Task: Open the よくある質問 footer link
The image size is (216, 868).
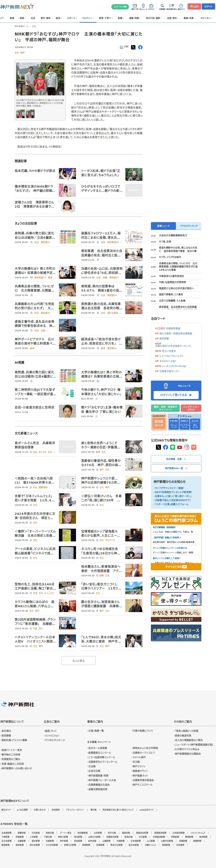Action: [x=22, y=810]
